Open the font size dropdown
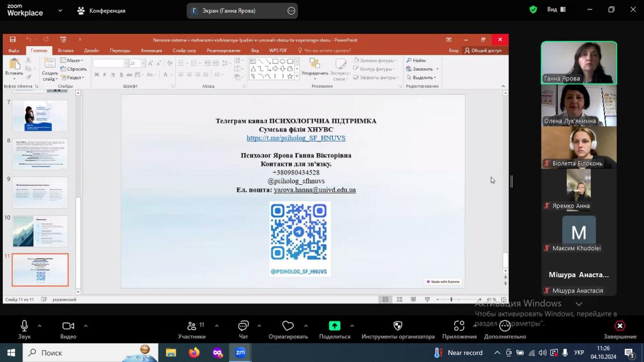The width and height of the screenshot is (644, 362). click(142, 63)
